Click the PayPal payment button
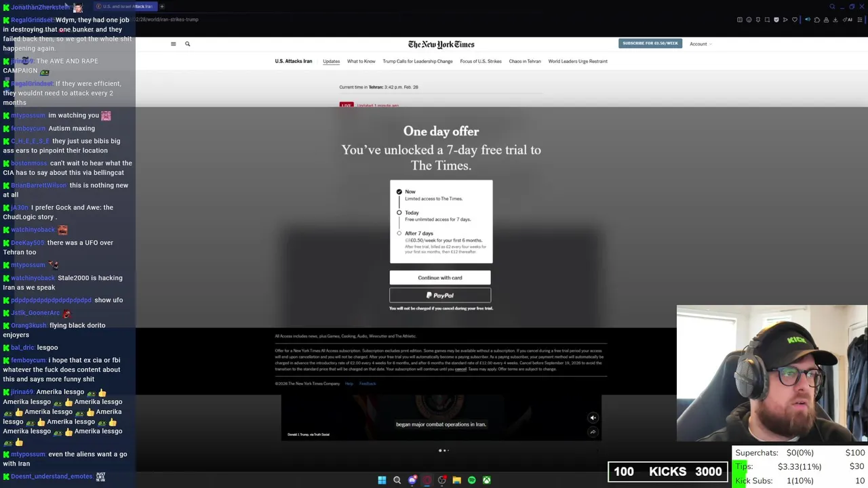The image size is (868, 488). pos(440,296)
